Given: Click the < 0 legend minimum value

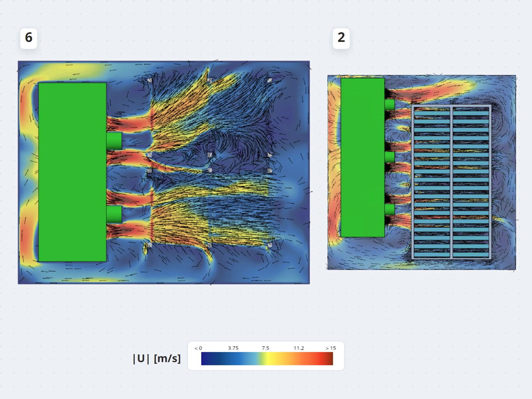Looking at the screenshot, I should pos(198,348).
